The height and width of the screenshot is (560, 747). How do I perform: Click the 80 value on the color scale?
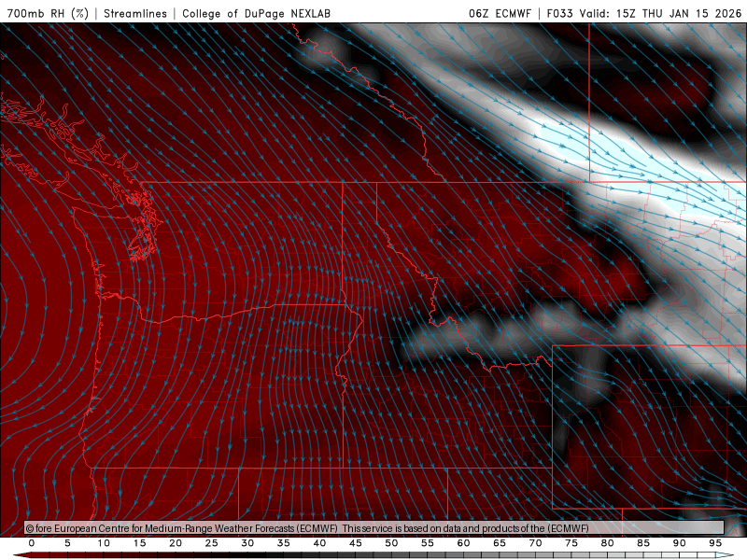click(608, 543)
